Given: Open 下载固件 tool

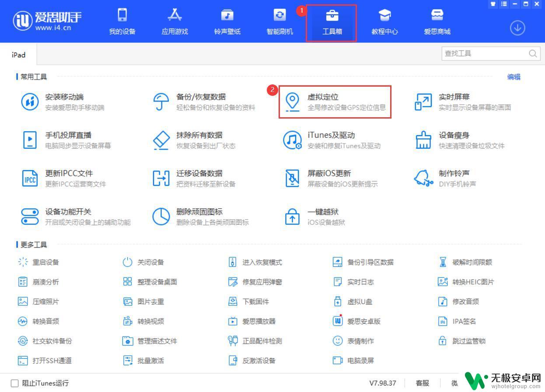Looking at the screenshot, I should coord(248,301).
